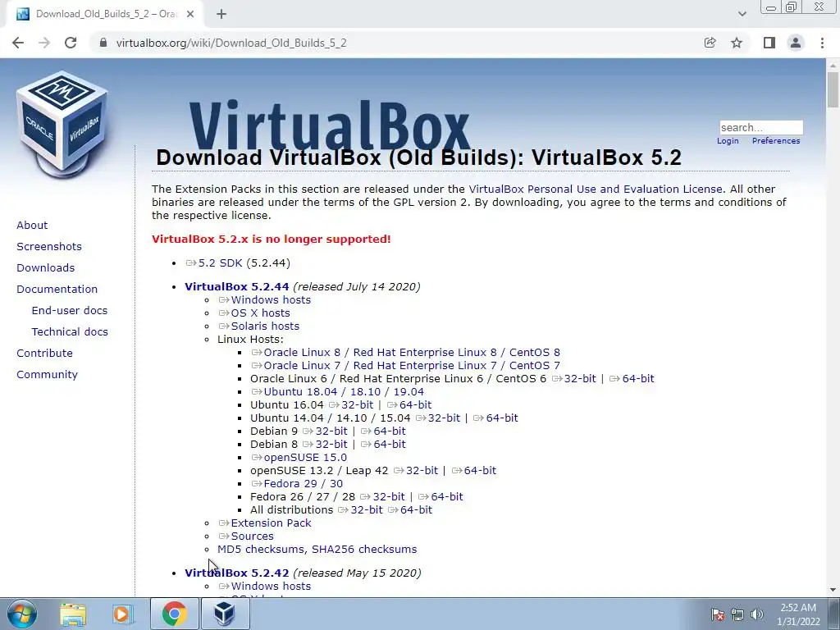
Task: Open the Windows Start button
Action: (22, 614)
